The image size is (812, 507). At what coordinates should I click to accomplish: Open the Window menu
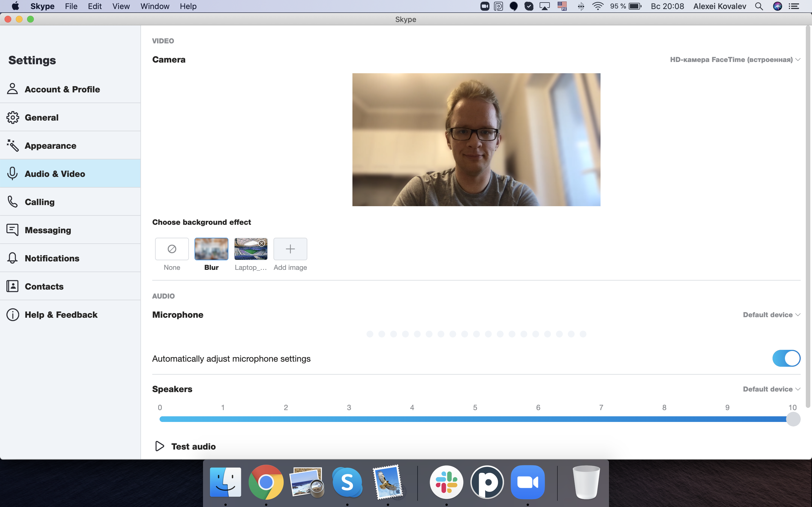pos(155,6)
